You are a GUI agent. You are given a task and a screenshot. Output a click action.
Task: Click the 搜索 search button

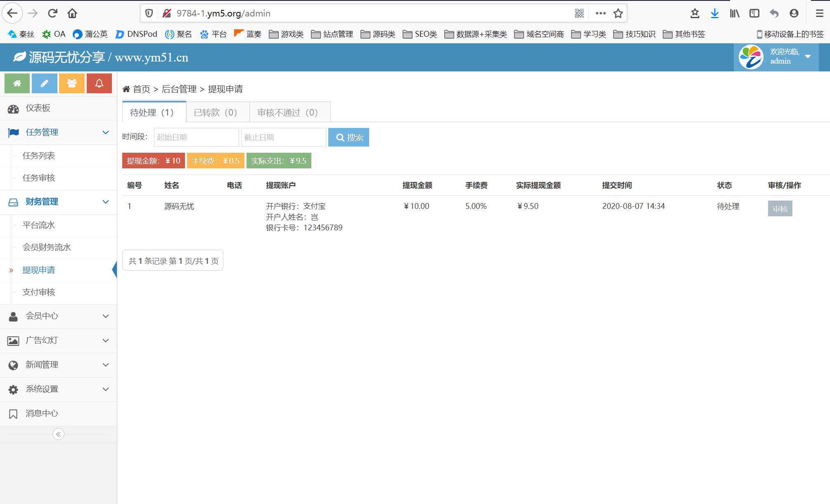tap(349, 137)
